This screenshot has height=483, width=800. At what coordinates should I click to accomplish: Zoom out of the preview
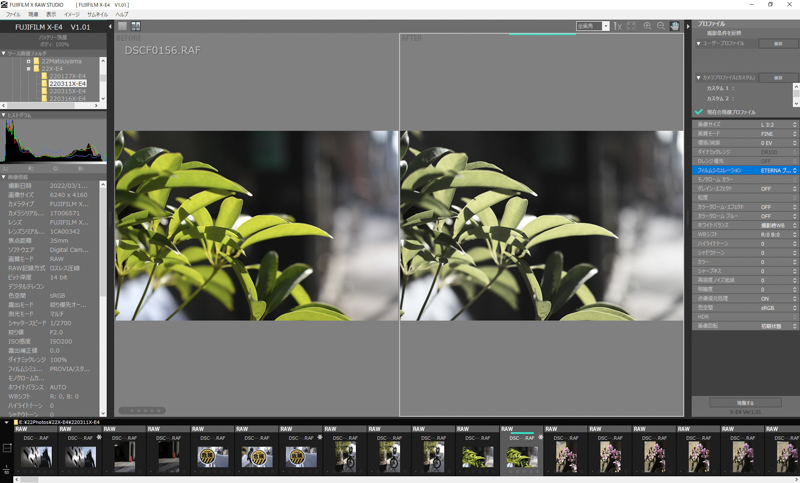(x=661, y=26)
